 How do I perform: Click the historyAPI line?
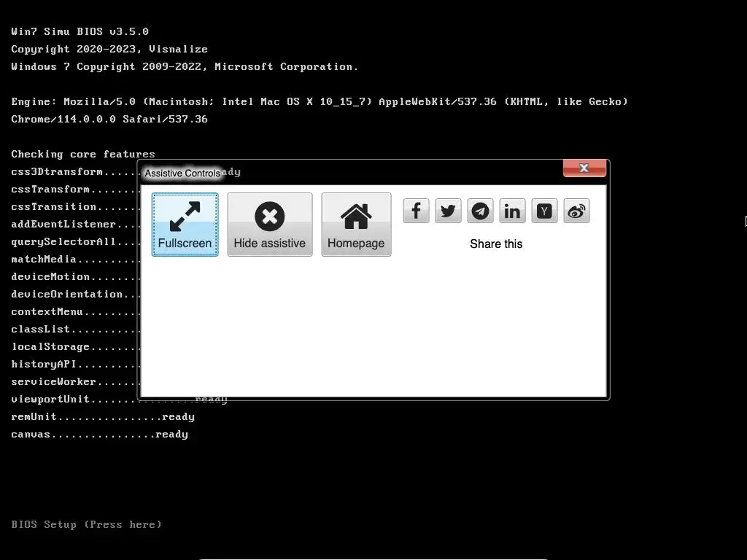point(74,365)
